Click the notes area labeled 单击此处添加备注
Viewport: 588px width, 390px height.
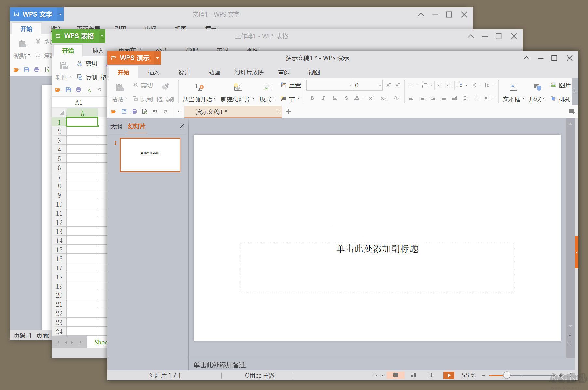pos(219,365)
